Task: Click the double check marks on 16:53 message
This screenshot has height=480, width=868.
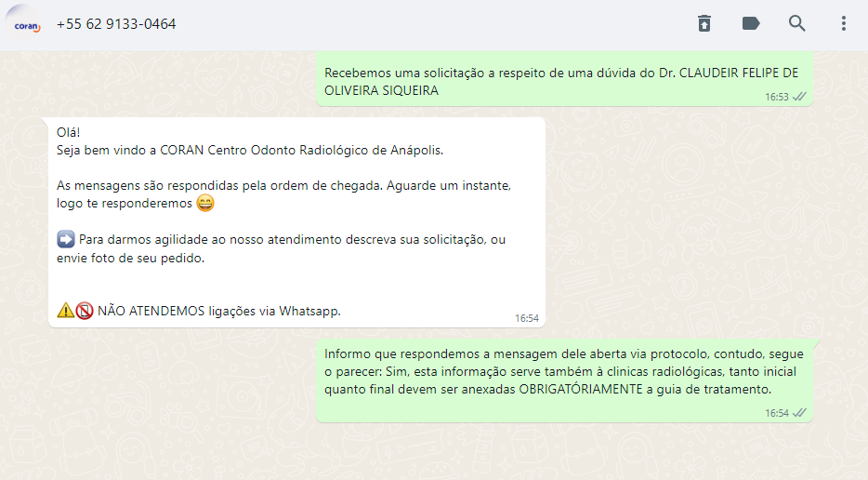Action: tap(799, 97)
